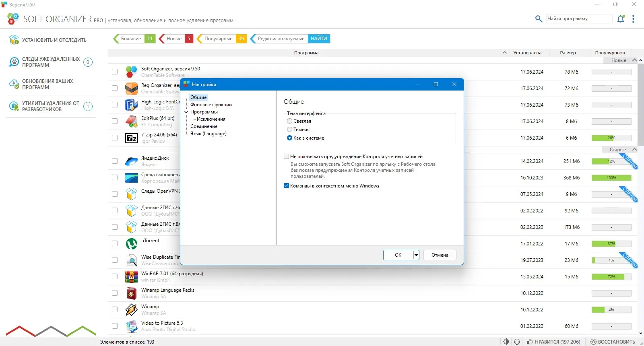Open the Исключения settings section
Viewport: 644px width, 346px height.
point(211,119)
